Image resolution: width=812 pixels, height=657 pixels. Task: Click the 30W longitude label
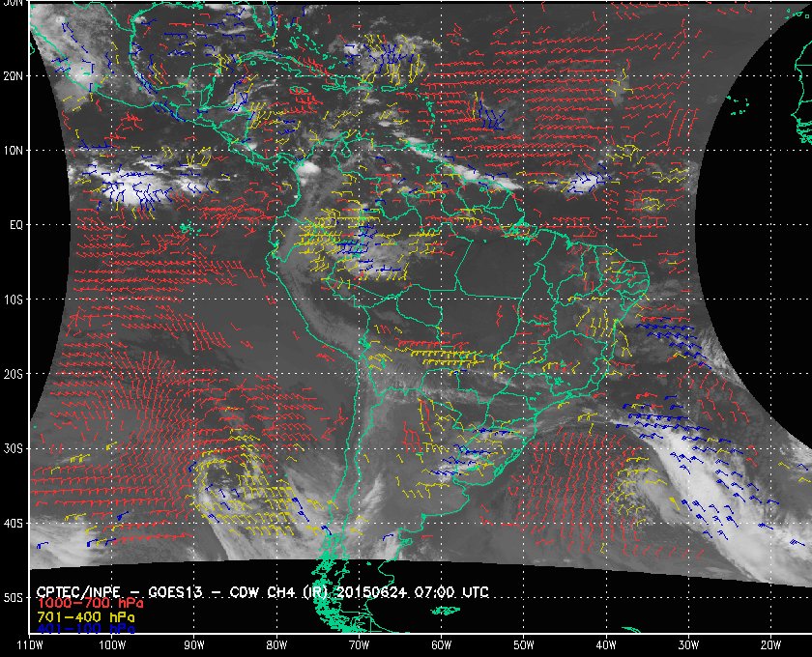(688, 645)
